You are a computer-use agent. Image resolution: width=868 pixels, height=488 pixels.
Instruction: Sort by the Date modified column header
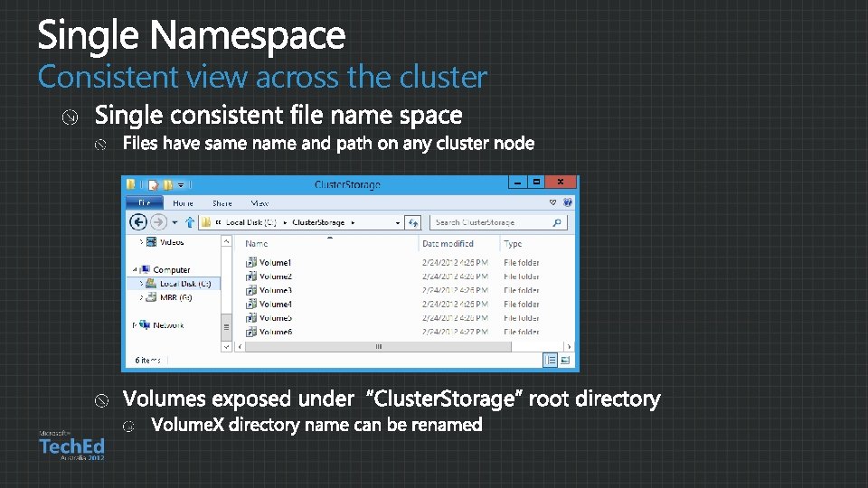point(448,243)
